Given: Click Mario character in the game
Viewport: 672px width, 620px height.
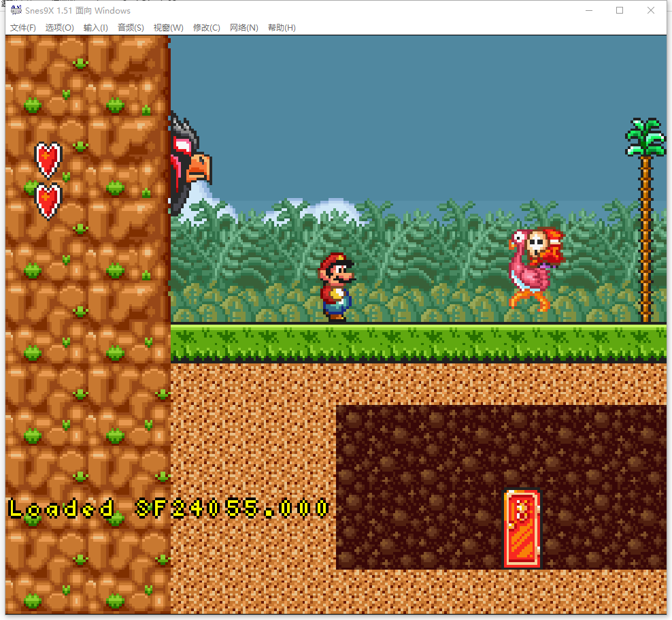Looking at the screenshot, I should 337,287.
